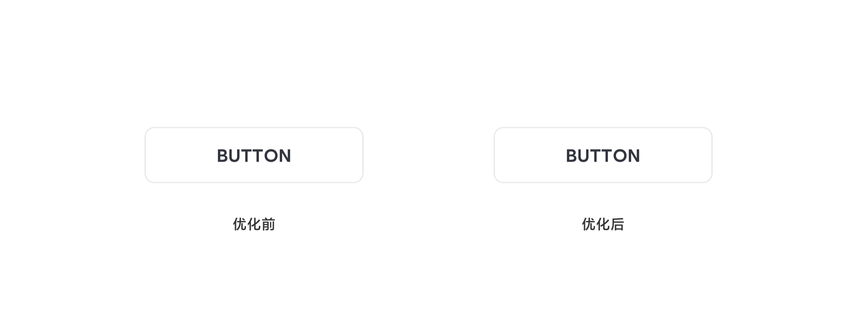
Task: Choose the left-side rounded BUTTON
Action: (254, 155)
